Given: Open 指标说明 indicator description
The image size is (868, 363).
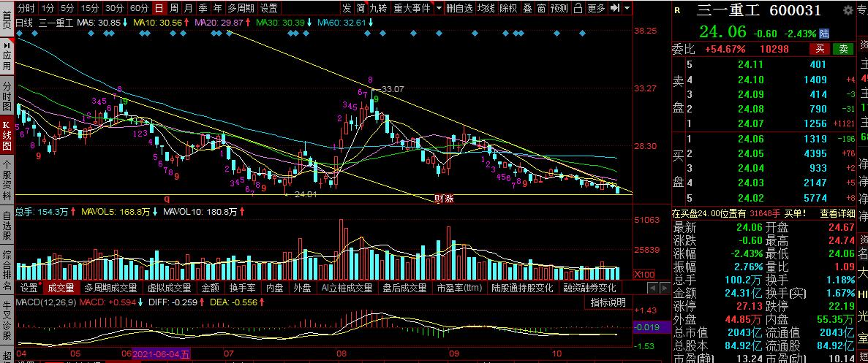Looking at the screenshot, I should pos(608,302).
